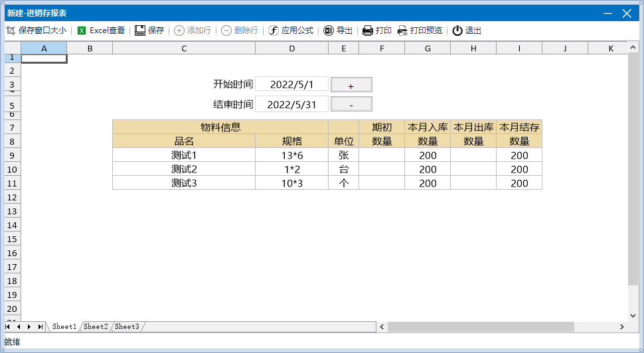Click the end date field 2022/5/31
Screen dimensions: 644x353
(x=291, y=104)
